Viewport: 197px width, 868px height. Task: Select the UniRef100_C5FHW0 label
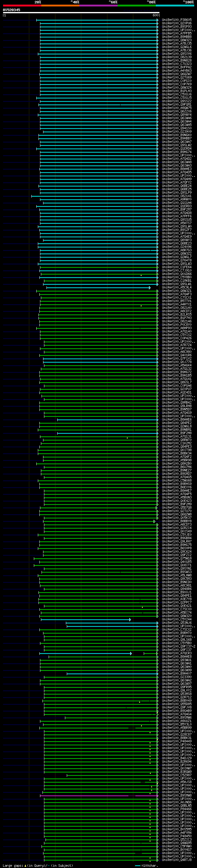(177, 846)
